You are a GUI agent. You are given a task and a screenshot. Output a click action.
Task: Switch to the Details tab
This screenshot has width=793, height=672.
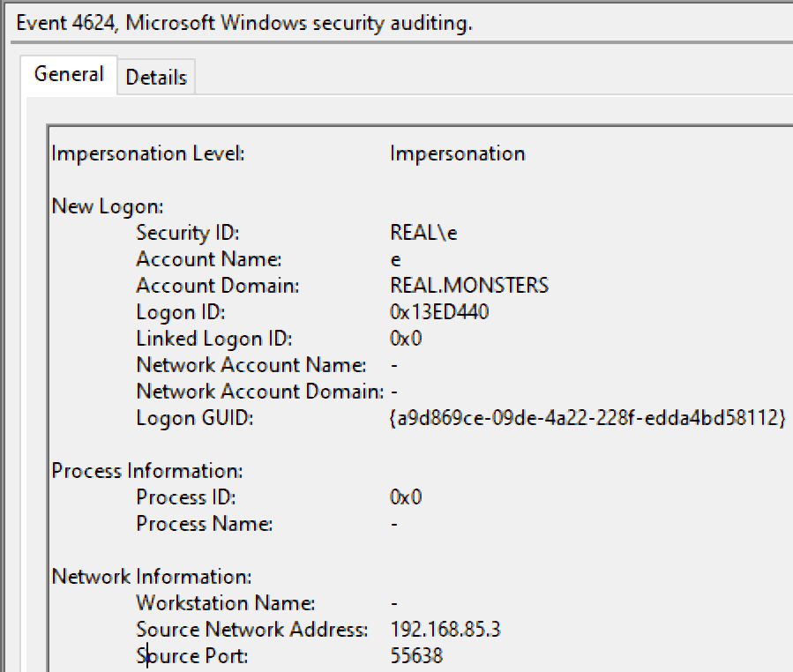156,78
